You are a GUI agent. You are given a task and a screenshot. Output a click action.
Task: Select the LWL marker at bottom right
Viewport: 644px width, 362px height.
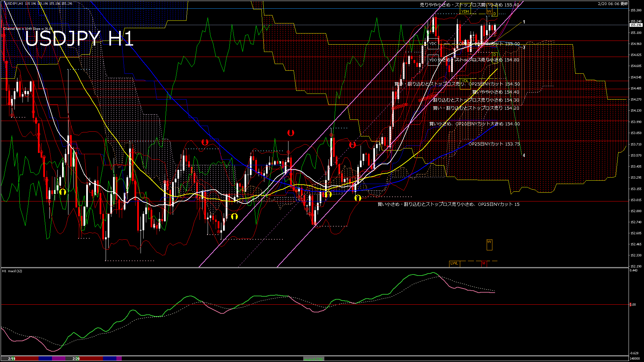(x=454, y=263)
